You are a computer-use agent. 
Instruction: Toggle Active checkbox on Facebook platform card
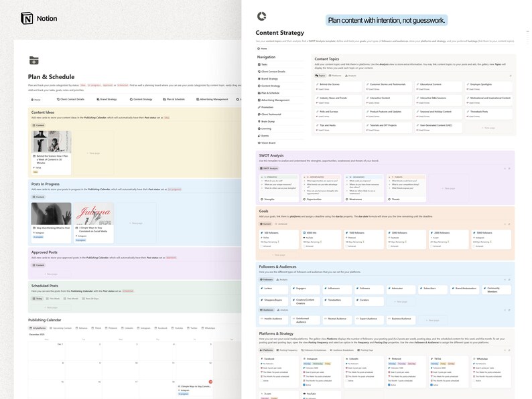pyautogui.click(x=261, y=381)
